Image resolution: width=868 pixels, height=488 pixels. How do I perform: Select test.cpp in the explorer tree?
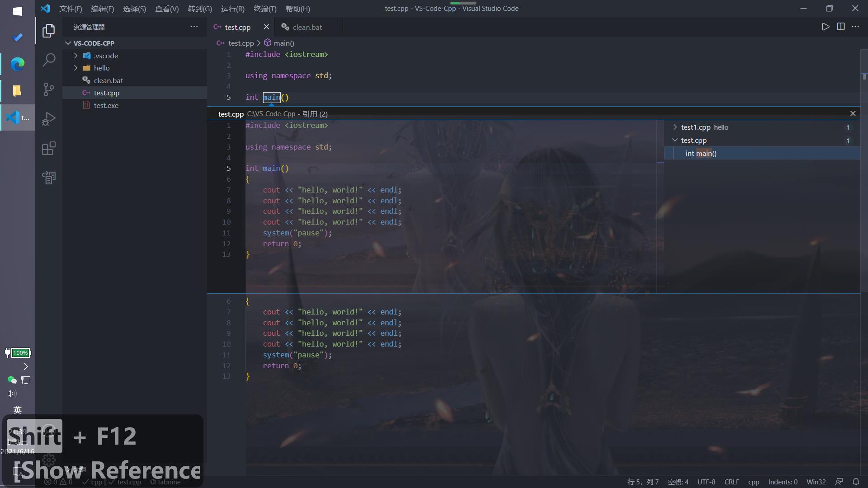coord(135,93)
